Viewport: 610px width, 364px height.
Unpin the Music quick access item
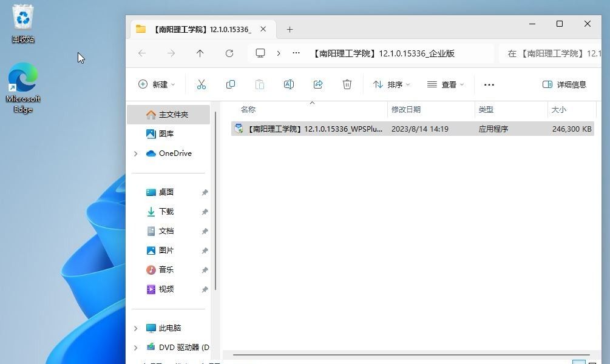click(x=205, y=270)
